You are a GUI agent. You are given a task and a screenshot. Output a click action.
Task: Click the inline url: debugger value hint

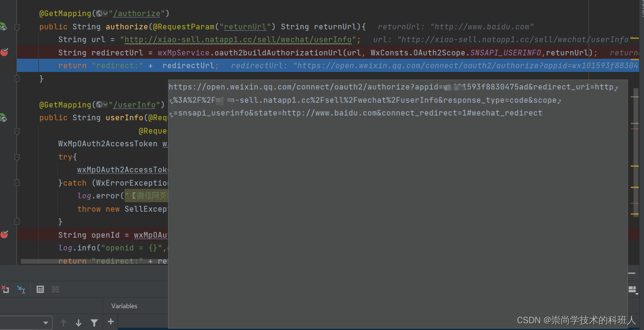coord(503,40)
